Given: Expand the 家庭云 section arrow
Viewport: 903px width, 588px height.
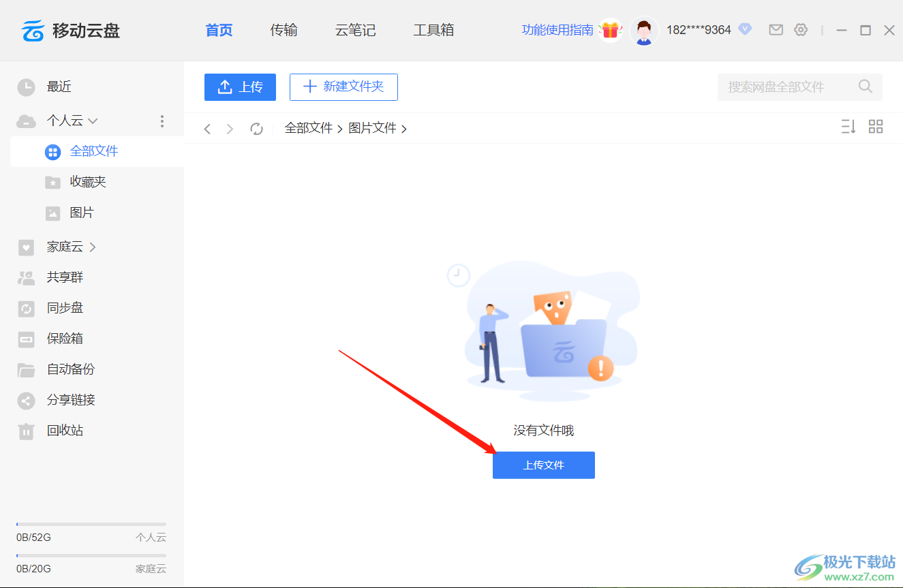Looking at the screenshot, I should (x=93, y=247).
